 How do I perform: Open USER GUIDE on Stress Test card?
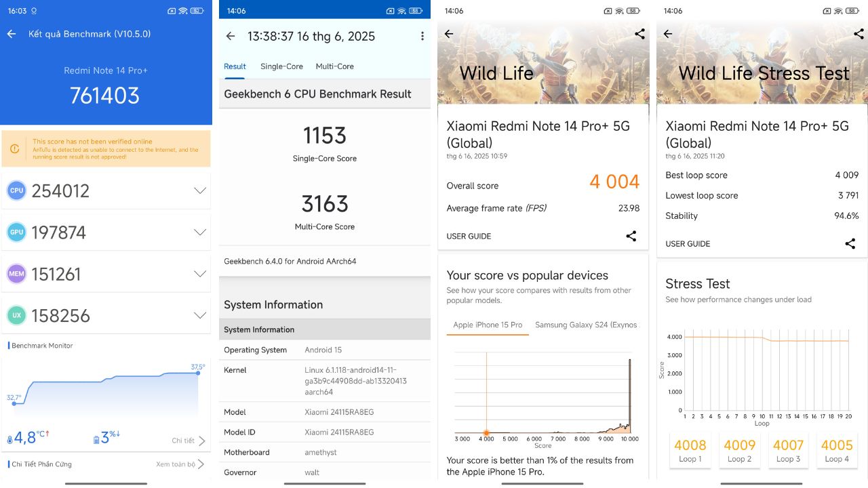[x=688, y=244]
